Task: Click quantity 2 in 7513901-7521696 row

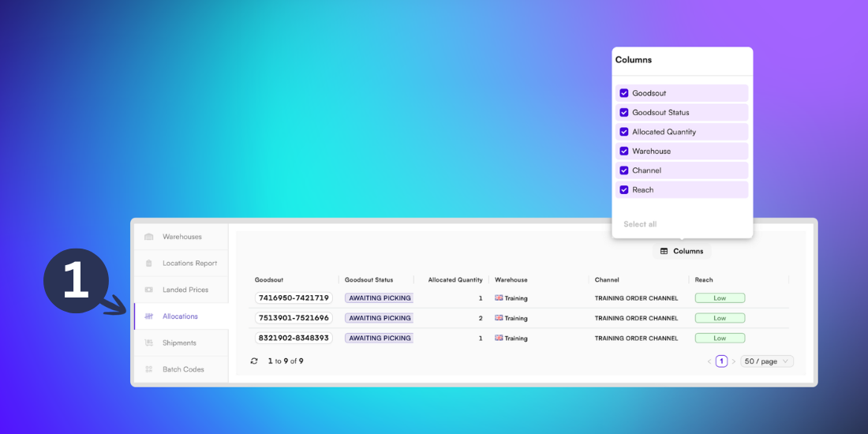Action: click(x=481, y=318)
